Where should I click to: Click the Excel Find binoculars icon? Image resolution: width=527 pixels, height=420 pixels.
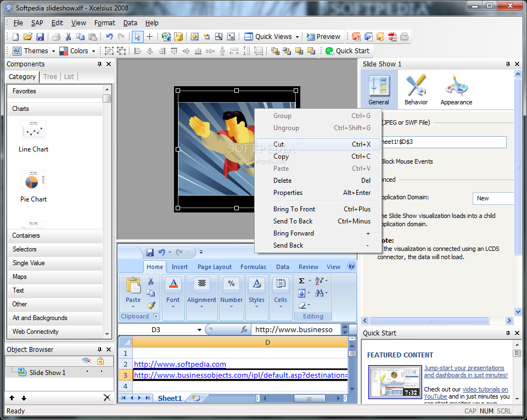point(319,293)
